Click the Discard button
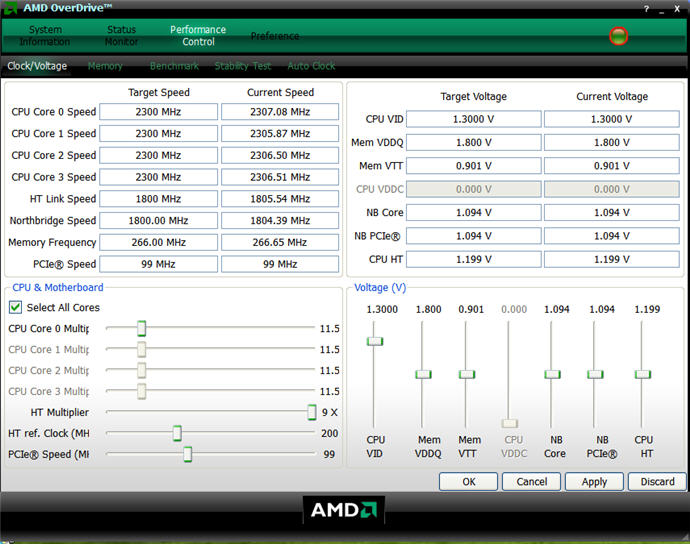The width and height of the screenshot is (690, 544). click(657, 482)
